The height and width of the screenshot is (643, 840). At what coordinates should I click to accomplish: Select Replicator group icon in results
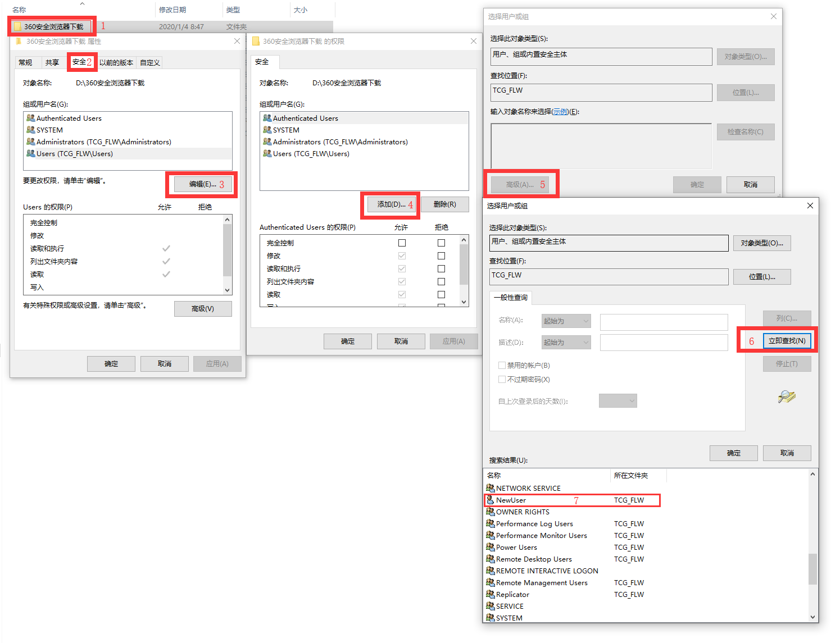pyautogui.click(x=491, y=594)
